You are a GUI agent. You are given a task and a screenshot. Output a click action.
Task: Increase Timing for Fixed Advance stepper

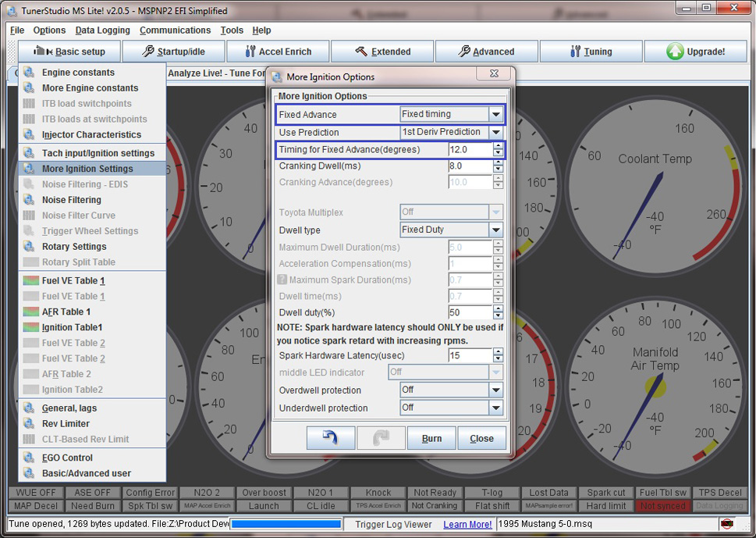[498, 146]
